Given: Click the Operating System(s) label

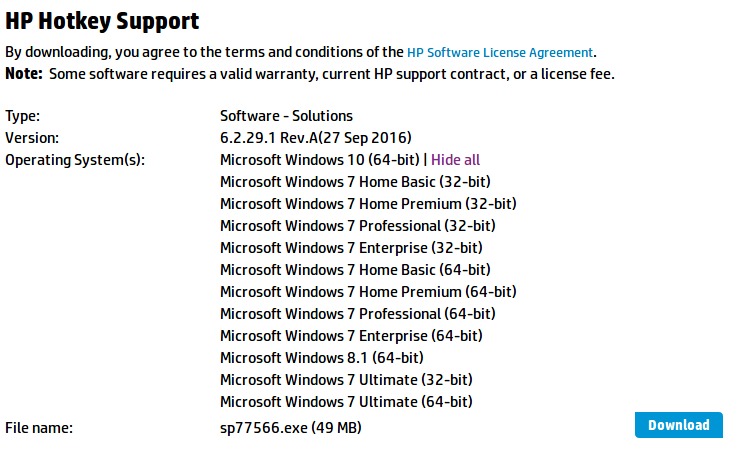Looking at the screenshot, I should (76, 160).
